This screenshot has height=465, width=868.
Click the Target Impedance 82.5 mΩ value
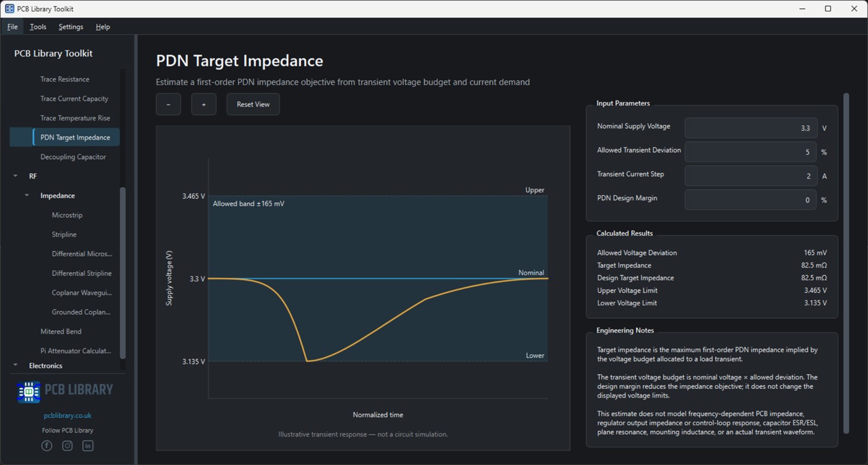click(814, 265)
